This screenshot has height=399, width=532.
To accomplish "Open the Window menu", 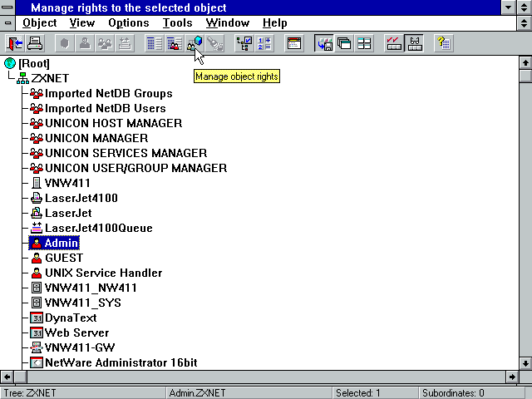I will tap(228, 23).
